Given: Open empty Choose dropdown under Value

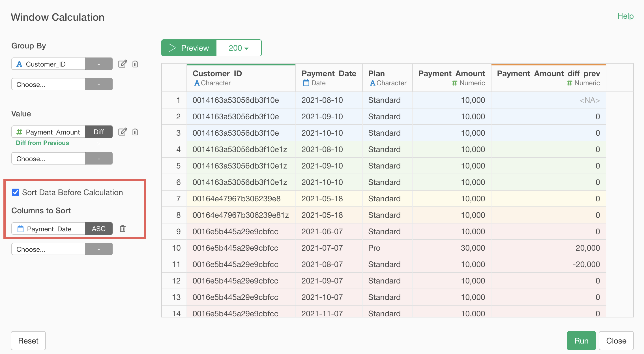Looking at the screenshot, I should click(48, 159).
